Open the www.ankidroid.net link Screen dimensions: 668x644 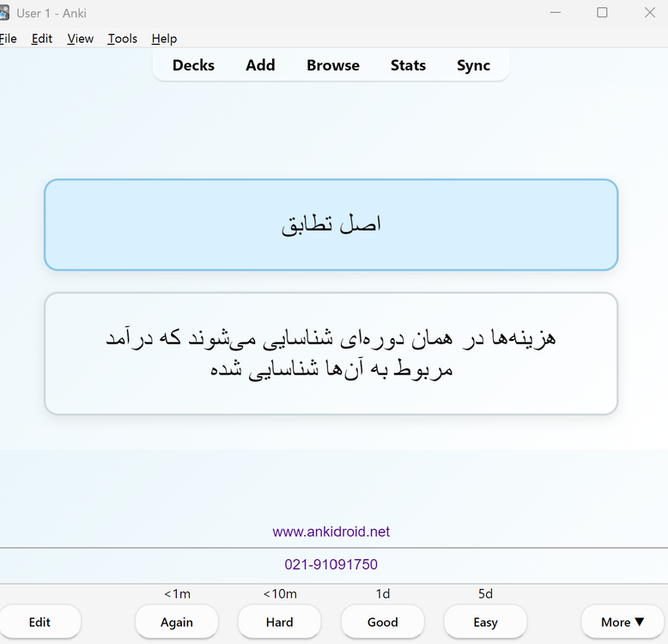(331, 532)
